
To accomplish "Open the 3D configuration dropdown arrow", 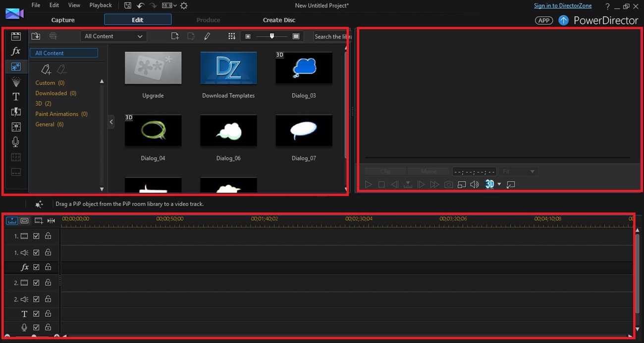I will click(x=499, y=185).
